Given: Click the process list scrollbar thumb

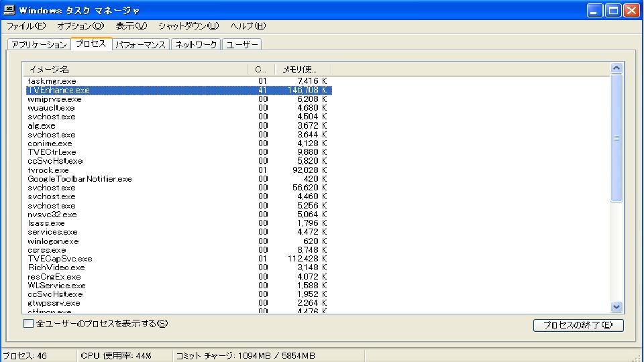Looking at the screenshot, I should [616, 138].
